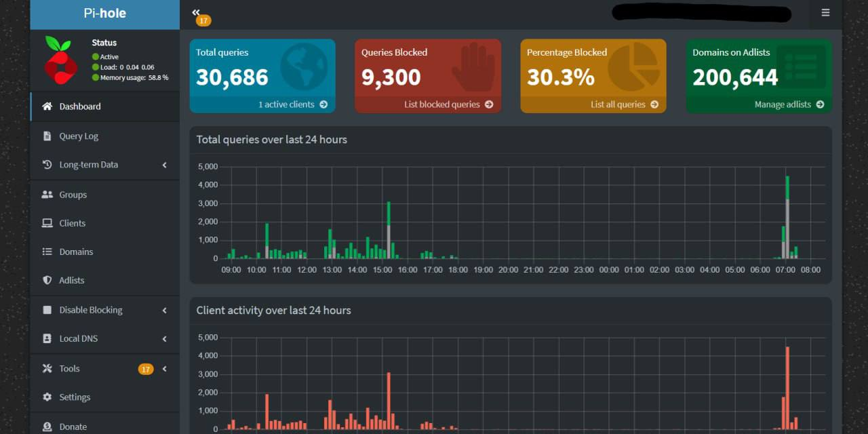Click the Adlists shield icon
868x434 pixels.
point(47,280)
